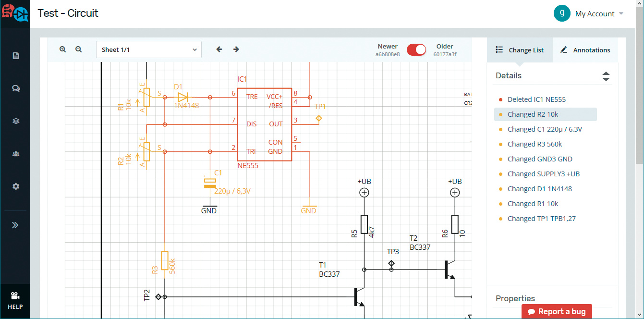
Task: Expand sidebar with double chevron icon
Action: pos(15,225)
